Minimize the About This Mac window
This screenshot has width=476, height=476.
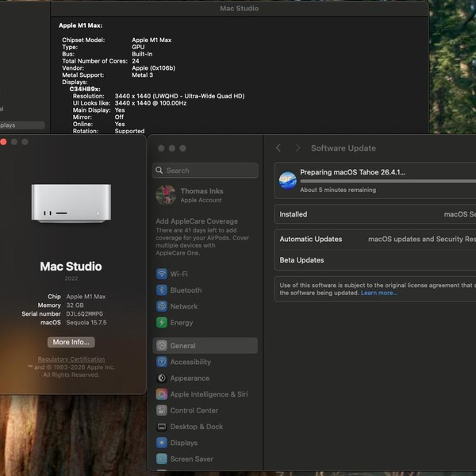tap(14, 142)
